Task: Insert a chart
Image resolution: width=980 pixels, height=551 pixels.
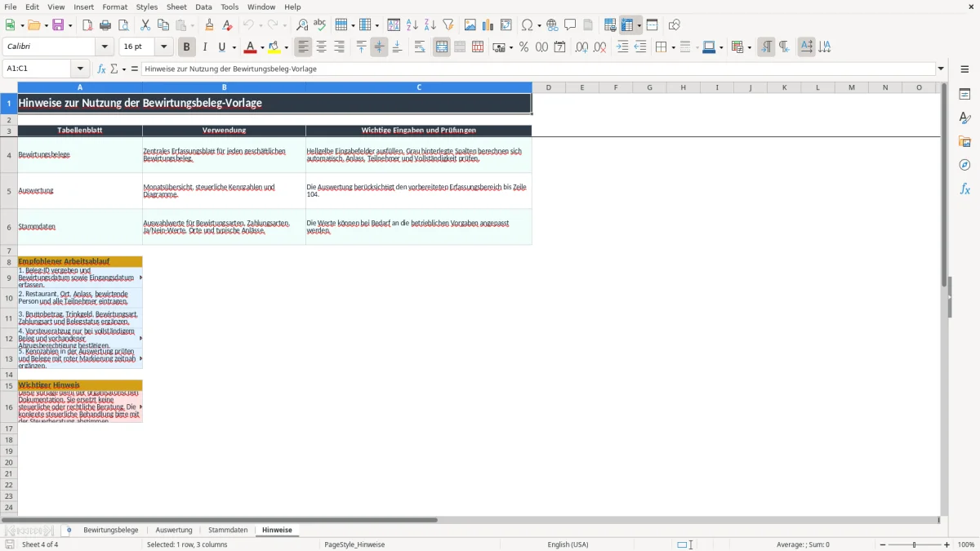Action: click(488, 25)
